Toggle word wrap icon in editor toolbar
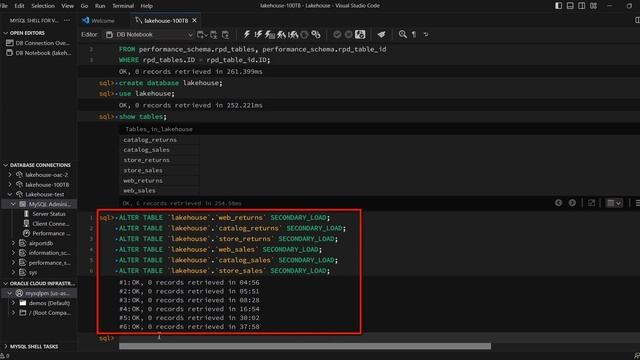Viewport: 640px width, 360px height. tap(426, 35)
